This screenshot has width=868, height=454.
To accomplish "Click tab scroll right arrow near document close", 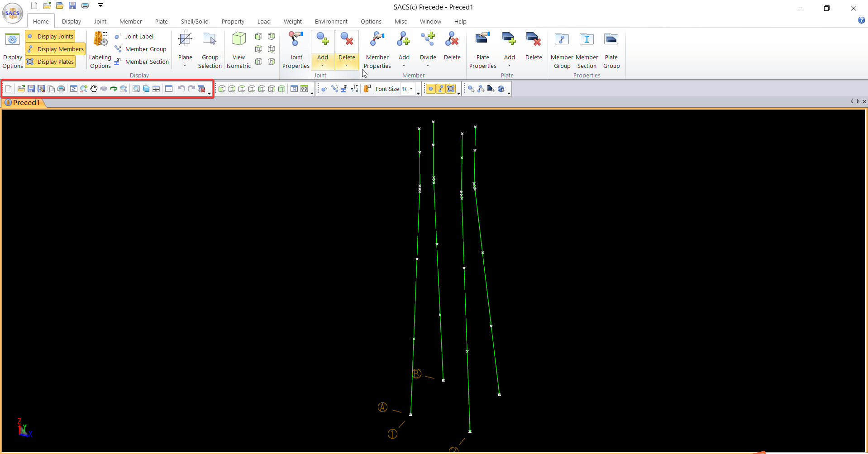I will tap(858, 101).
